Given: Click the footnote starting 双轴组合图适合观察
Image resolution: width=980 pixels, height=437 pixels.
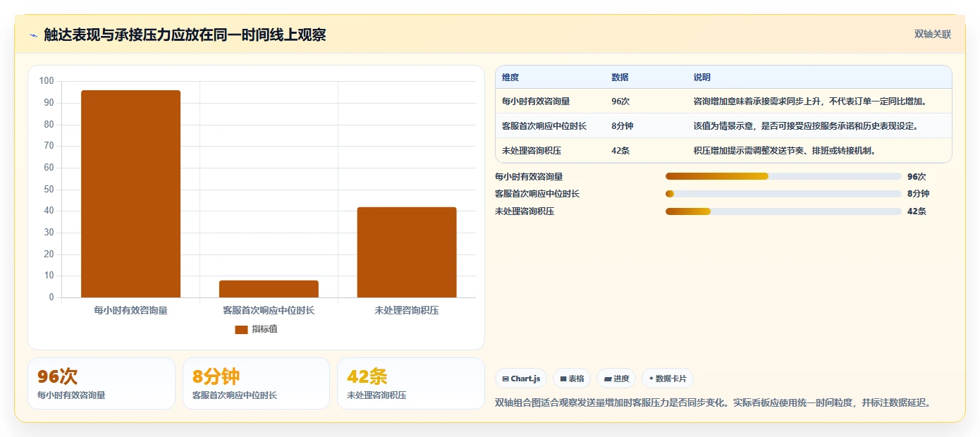Looking at the screenshot, I should coord(715,402).
